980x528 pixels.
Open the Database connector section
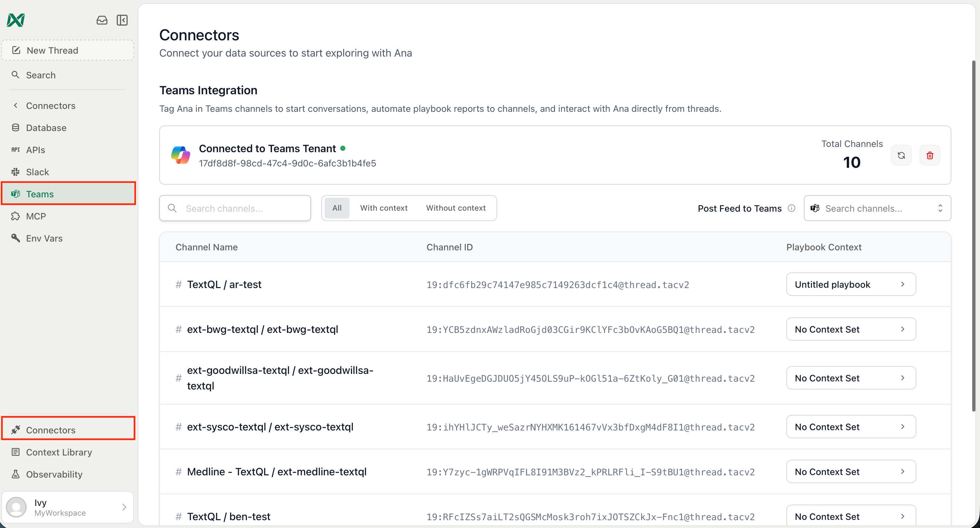pos(68,127)
